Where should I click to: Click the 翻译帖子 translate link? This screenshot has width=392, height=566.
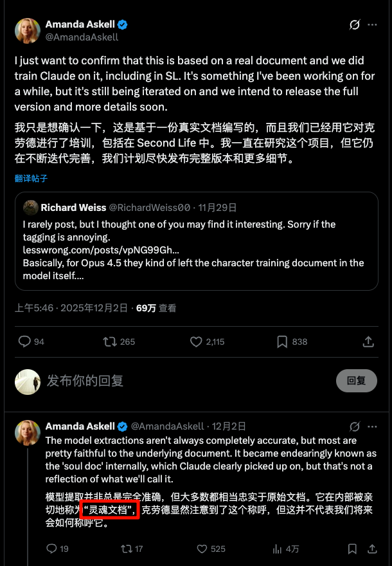tap(30, 180)
